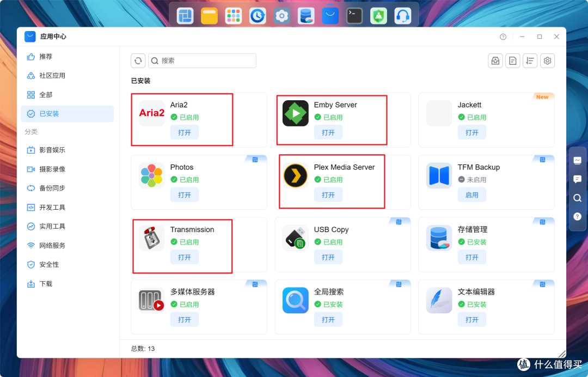588x377 pixels.
Task: Select 社区应用 in the sidebar
Action: click(67, 76)
